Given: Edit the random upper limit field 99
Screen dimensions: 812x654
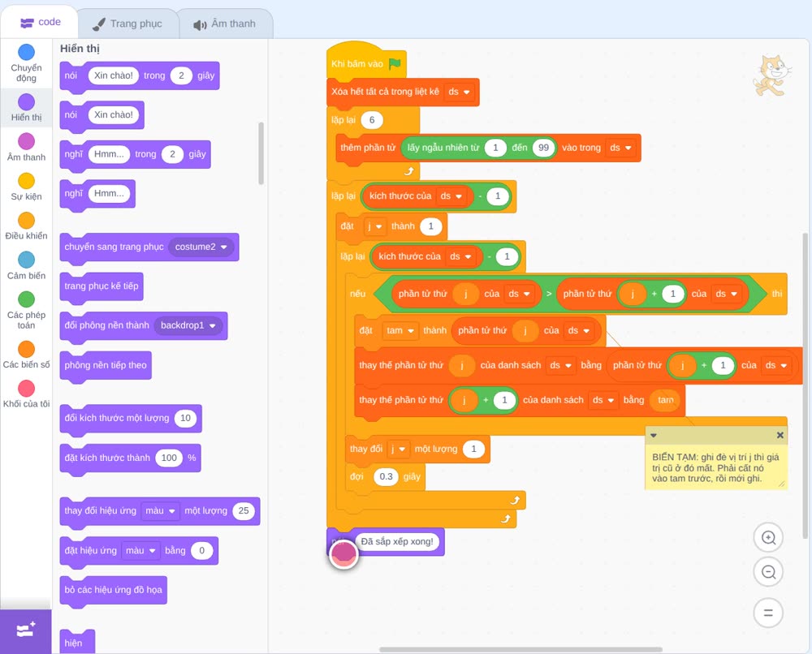Looking at the screenshot, I should point(543,148).
